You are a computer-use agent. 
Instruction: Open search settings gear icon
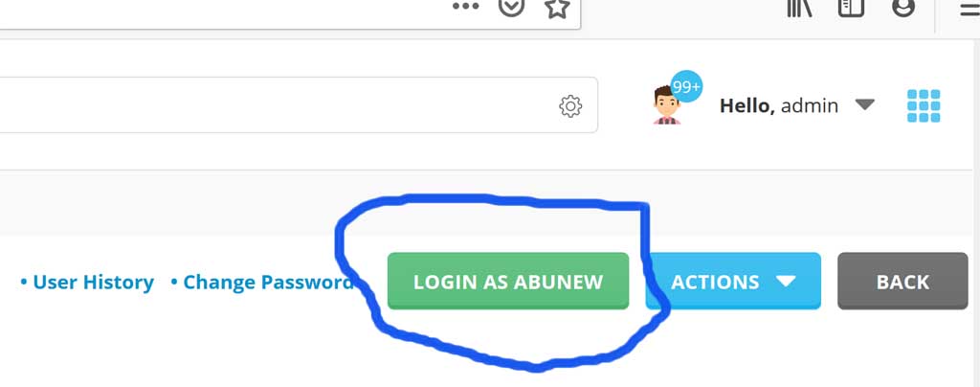click(x=570, y=106)
